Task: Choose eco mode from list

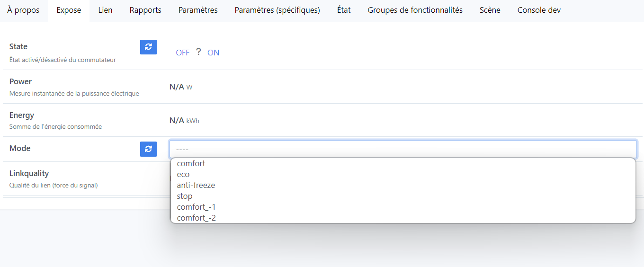Action: tap(183, 175)
